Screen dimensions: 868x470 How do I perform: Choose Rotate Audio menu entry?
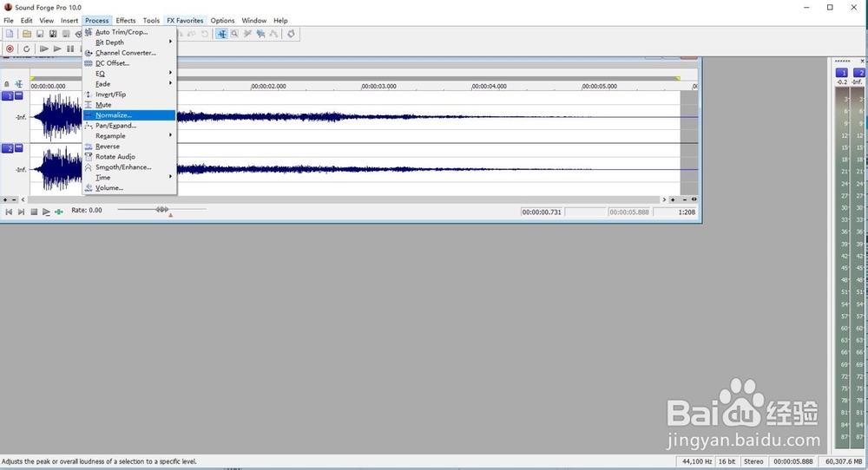[x=129, y=156]
